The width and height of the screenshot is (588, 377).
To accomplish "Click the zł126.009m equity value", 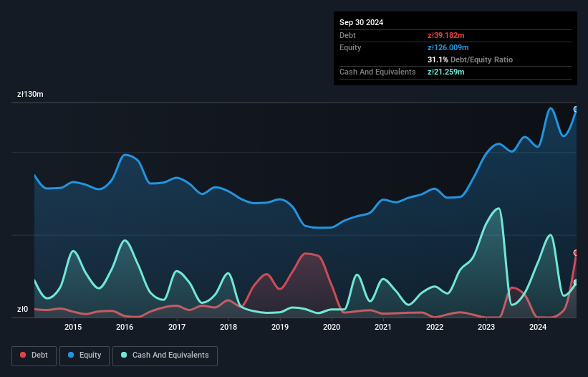I will (448, 47).
